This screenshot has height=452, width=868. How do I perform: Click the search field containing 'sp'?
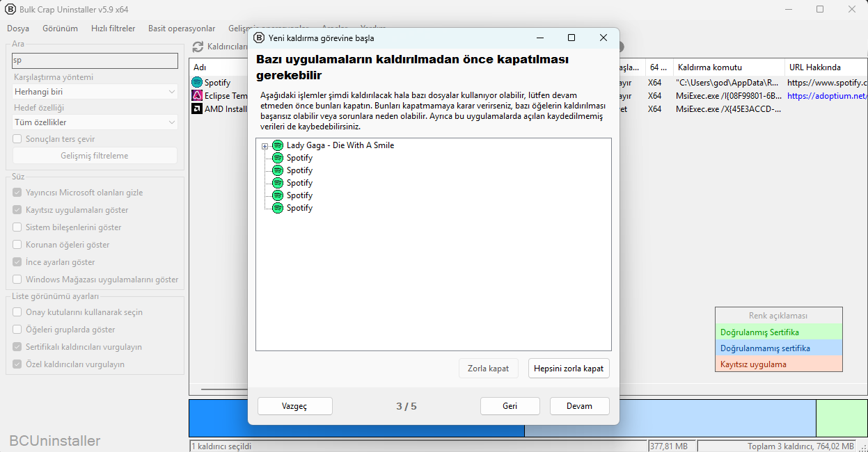point(95,60)
